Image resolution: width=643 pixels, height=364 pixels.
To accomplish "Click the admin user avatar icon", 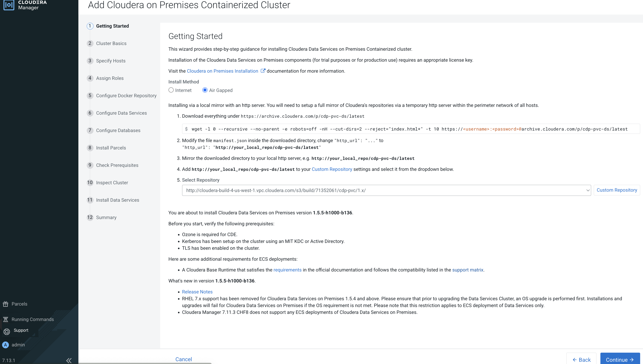I will click(5, 345).
